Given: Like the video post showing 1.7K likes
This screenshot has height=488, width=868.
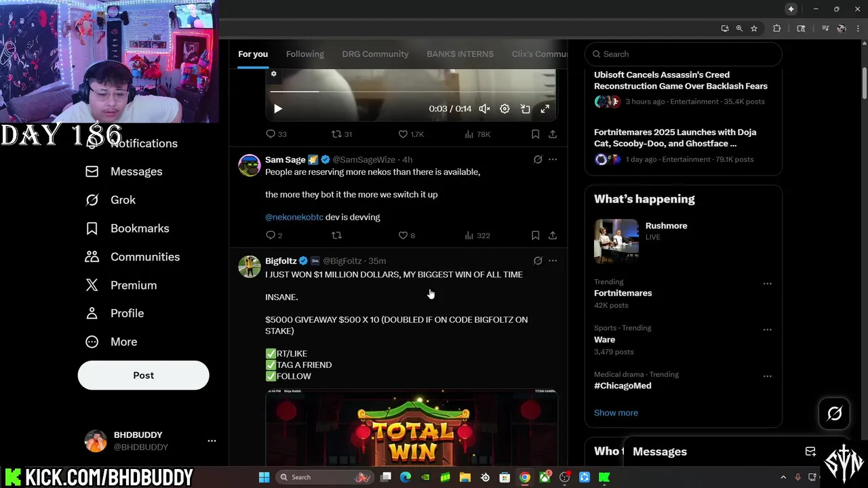Looking at the screenshot, I should pyautogui.click(x=410, y=134).
